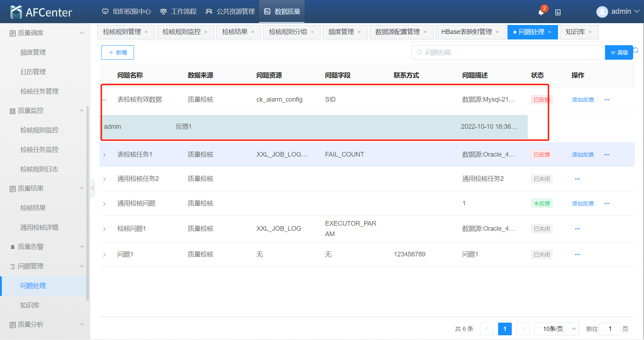
Task: Open the document icon next to notifications
Action: (558, 12)
